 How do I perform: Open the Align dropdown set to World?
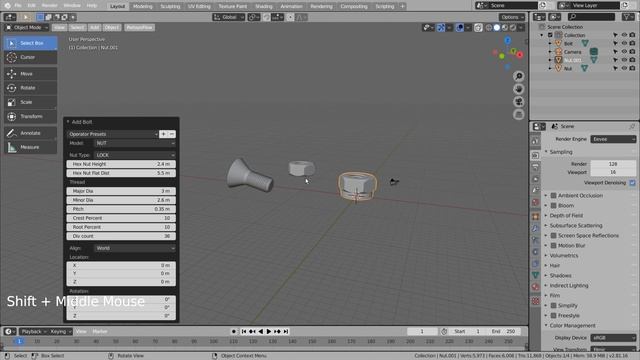coord(135,248)
